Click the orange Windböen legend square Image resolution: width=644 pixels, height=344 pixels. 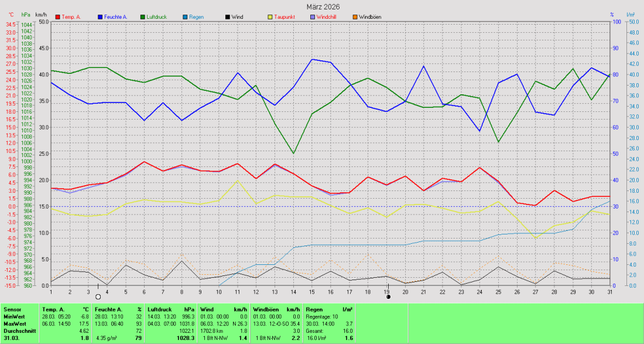point(354,18)
